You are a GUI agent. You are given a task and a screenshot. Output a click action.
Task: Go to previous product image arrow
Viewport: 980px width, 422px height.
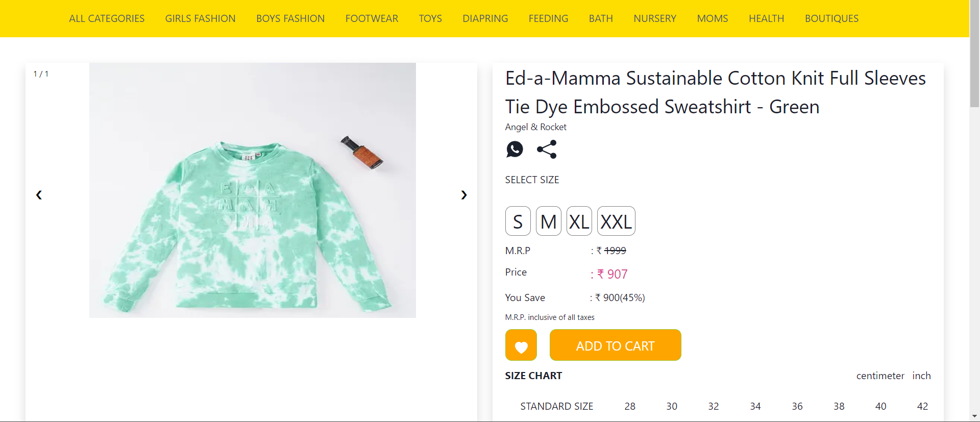click(39, 195)
